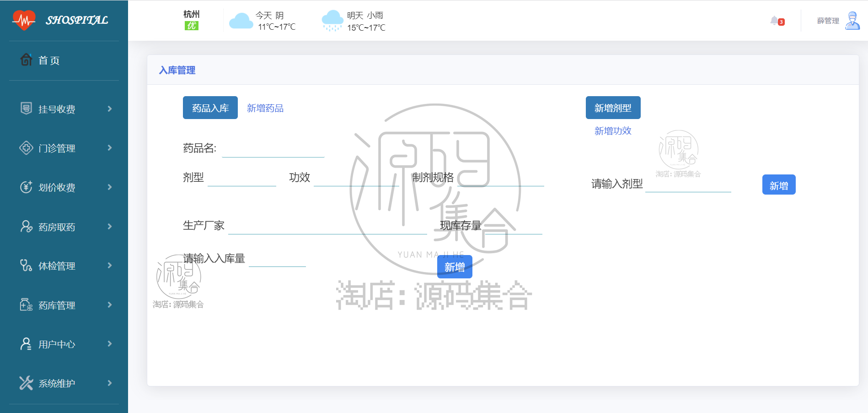Click the 体检管理 stethoscope icon

(x=26, y=266)
